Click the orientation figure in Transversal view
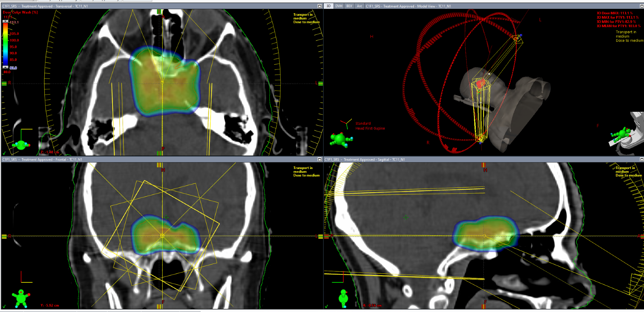644x312 pixels. click(x=21, y=145)
